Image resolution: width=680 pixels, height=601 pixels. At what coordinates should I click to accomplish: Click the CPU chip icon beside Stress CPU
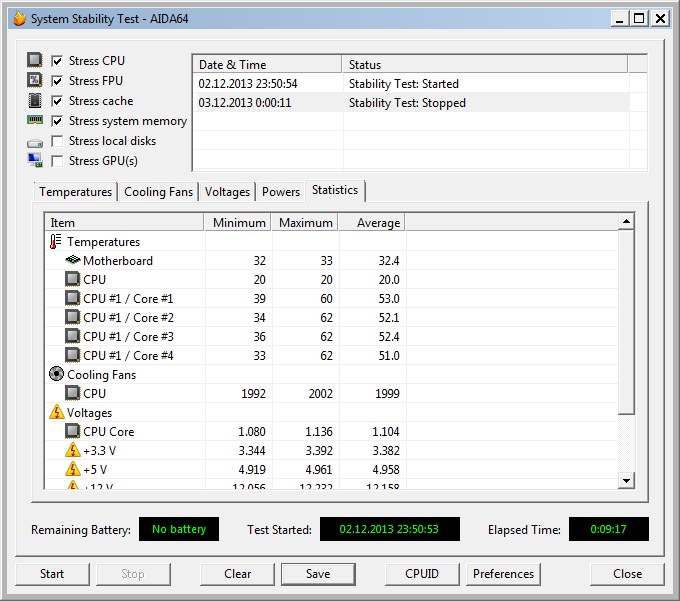click(35, 60)
